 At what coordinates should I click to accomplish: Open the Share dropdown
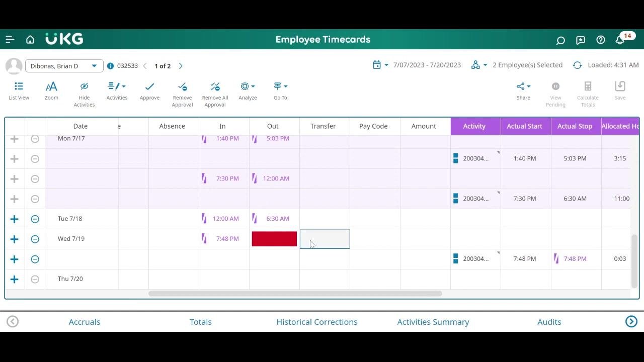523,91
